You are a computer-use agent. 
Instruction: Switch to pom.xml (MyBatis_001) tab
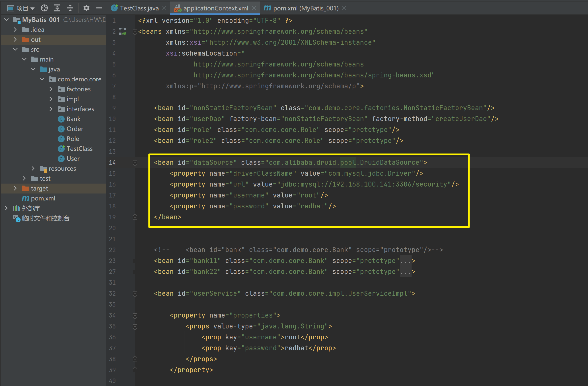[306, 8]
